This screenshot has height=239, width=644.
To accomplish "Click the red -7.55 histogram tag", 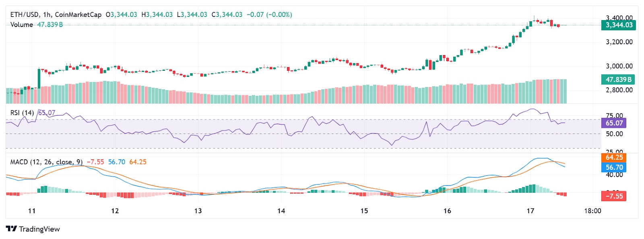I will point(614,196).
